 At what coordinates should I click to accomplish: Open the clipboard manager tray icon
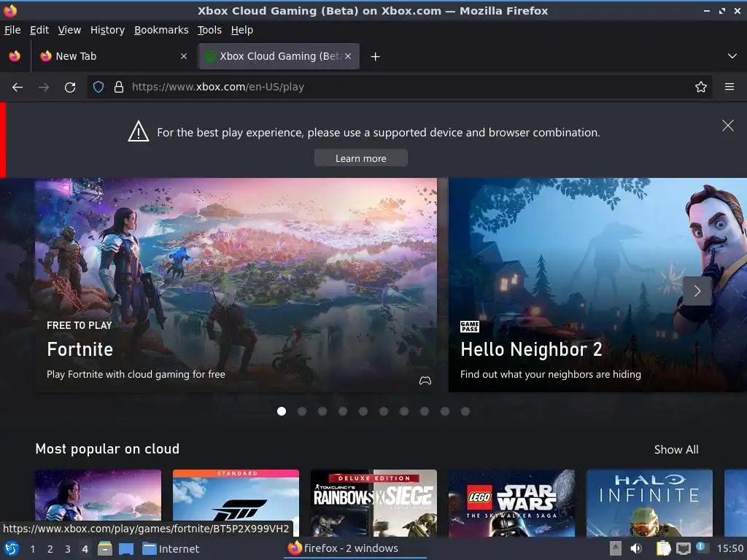click(662, 549)
